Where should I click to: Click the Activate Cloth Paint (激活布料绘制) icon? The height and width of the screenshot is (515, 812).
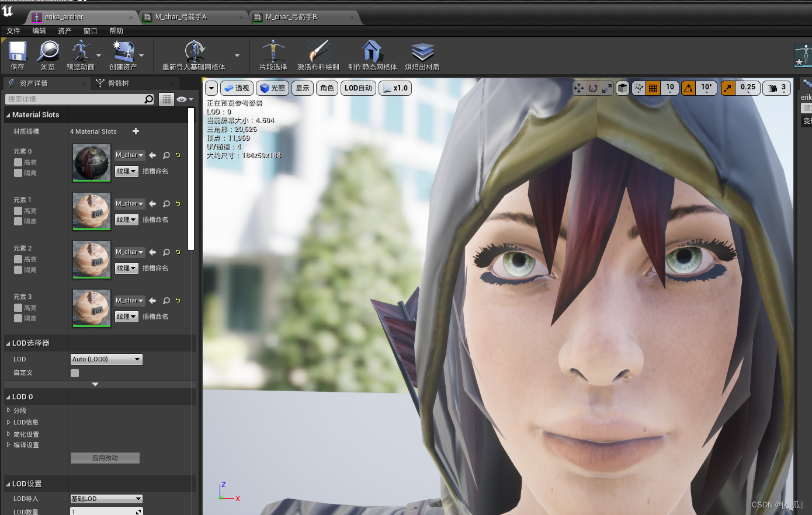(x=318, y=51)
